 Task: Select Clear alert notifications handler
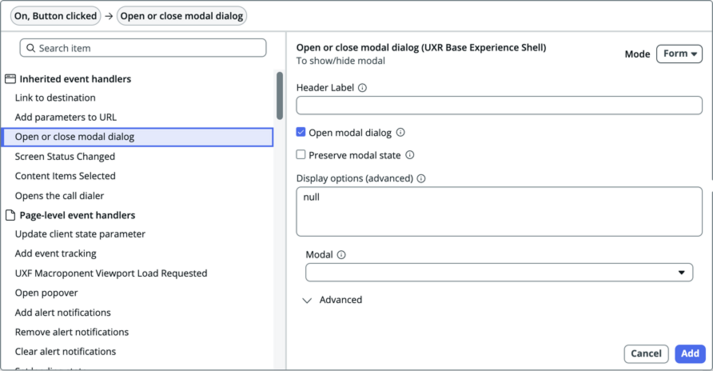pos(65,351)
